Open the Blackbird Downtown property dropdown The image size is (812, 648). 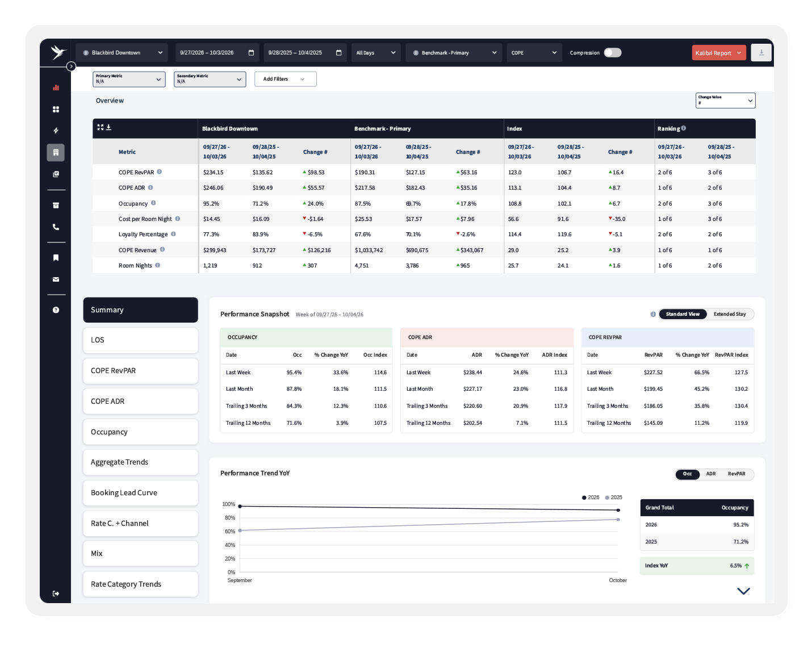pyautogui.click(x=122, y=53)
